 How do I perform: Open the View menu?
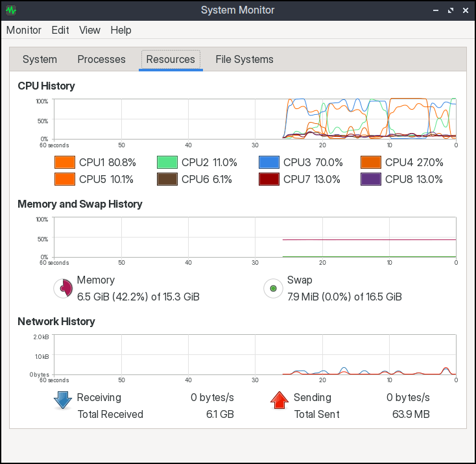pyautogui.click(x=89, y=30)
